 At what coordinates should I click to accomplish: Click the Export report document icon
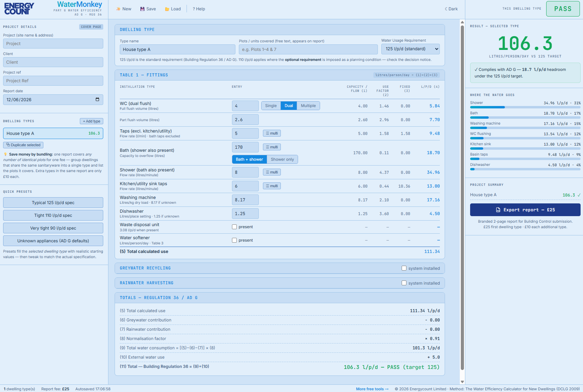tap(498, 210)
